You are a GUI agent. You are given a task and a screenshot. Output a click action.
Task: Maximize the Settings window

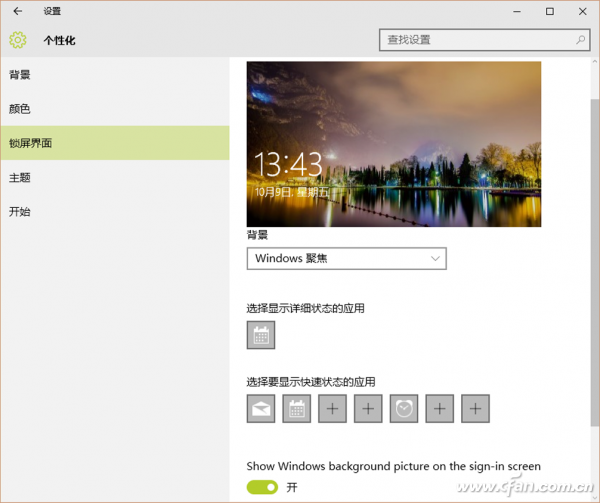(550, 11)
